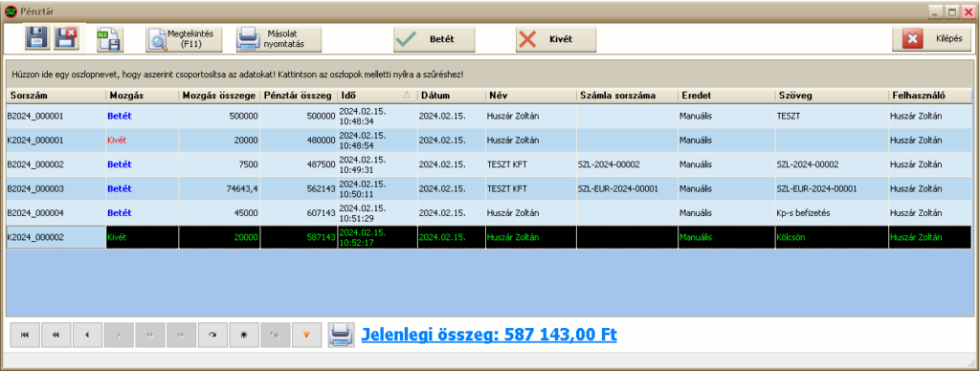Image resolution: width=980 pixels, height=371 pixels.
Task: Select row B2024_000003
Action: (x=489, y=188)
